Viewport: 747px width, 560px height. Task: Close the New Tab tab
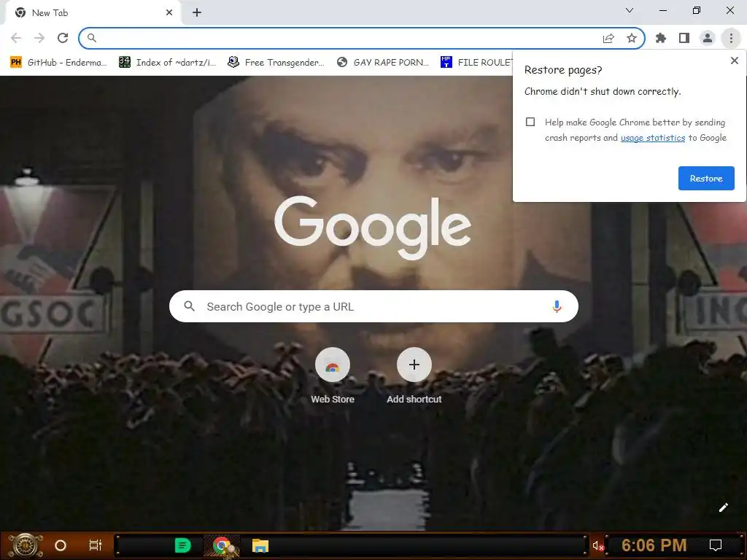pos(169,13)
